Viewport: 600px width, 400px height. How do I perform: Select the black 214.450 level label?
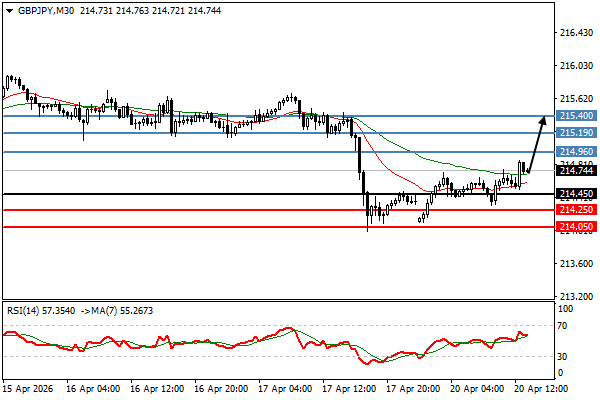coord(577,194)
